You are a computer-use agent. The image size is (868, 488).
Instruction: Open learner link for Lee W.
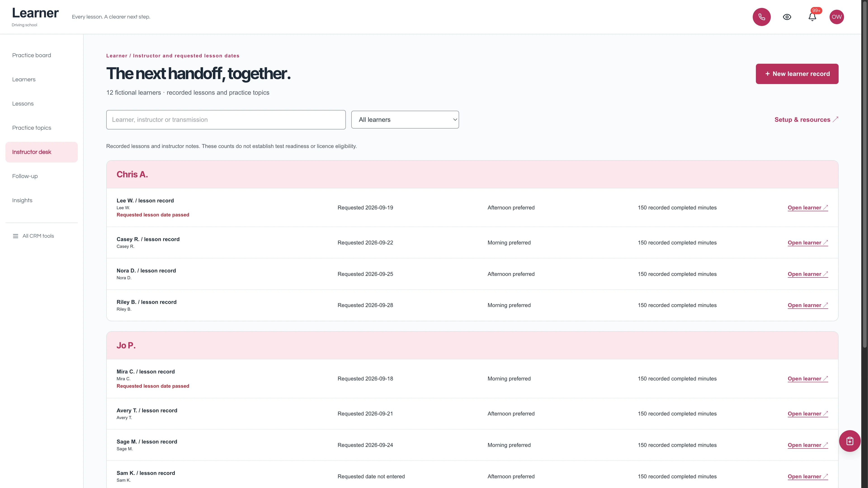(808, 208)
